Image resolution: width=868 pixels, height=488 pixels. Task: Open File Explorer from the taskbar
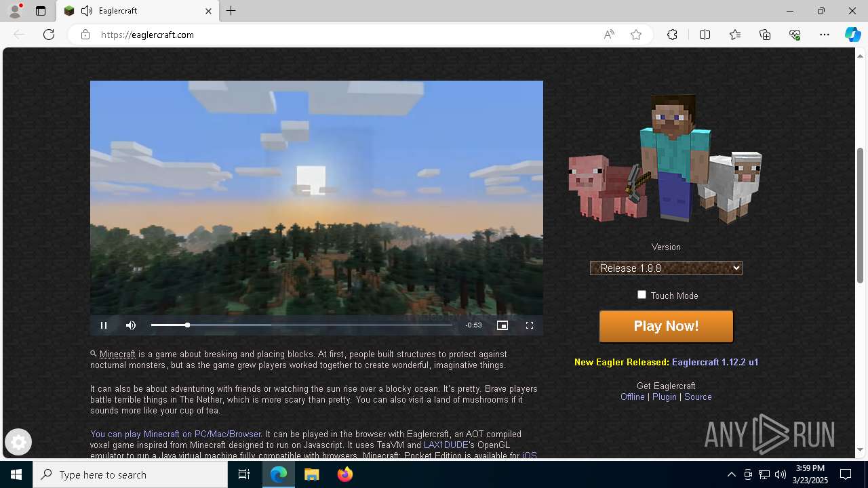311,474
